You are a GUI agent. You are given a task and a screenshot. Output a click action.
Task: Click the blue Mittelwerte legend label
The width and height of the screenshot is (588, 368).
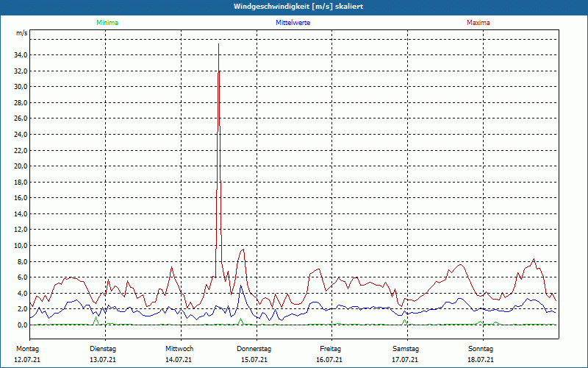pos(293,23)
